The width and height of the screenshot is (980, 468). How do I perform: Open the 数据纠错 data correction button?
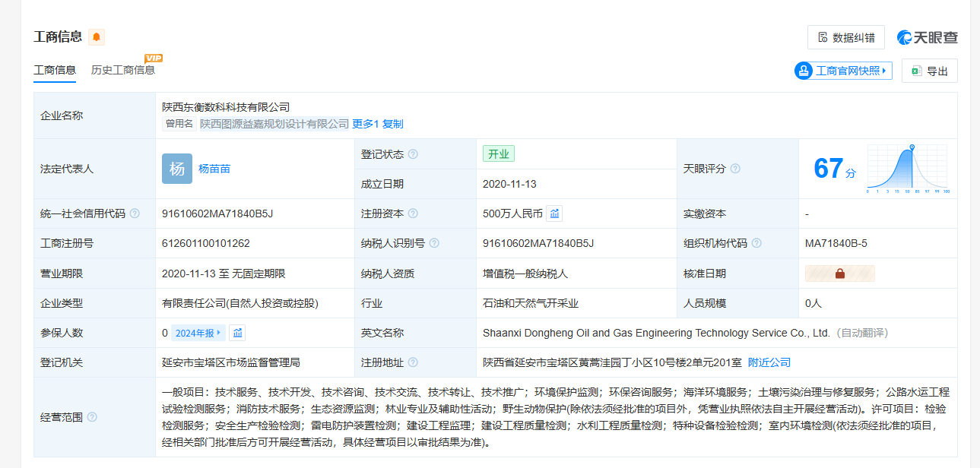click(x=846, y=37)
